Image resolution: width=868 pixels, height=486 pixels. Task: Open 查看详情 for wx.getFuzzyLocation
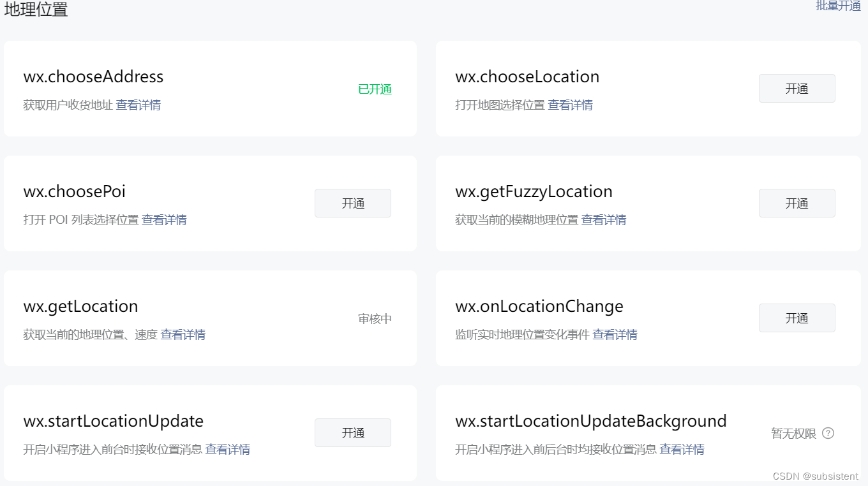pos(604,219)
